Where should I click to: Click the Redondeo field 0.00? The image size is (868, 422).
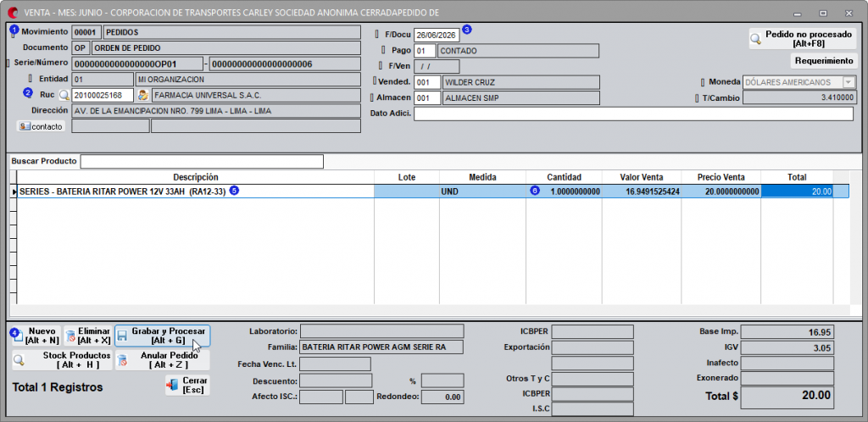(x=442, y=397)
